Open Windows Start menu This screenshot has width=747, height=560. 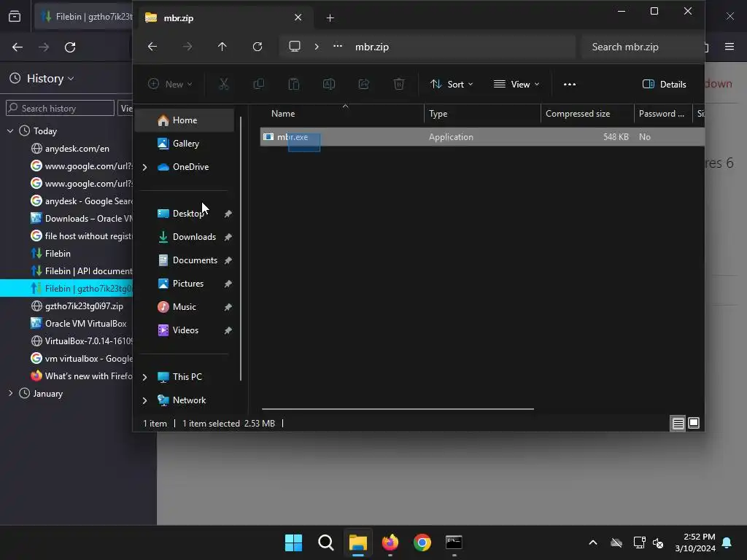click(293, 542)
